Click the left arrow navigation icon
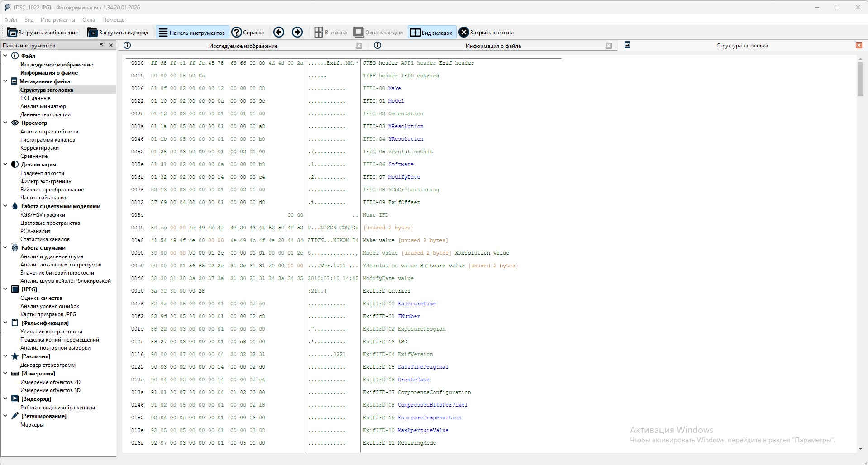Screen dimensions: 868x465 279,32
